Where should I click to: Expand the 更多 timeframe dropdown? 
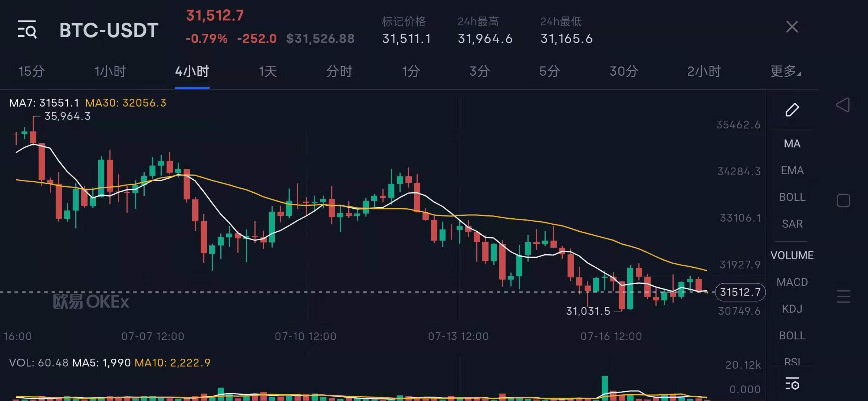785,71
